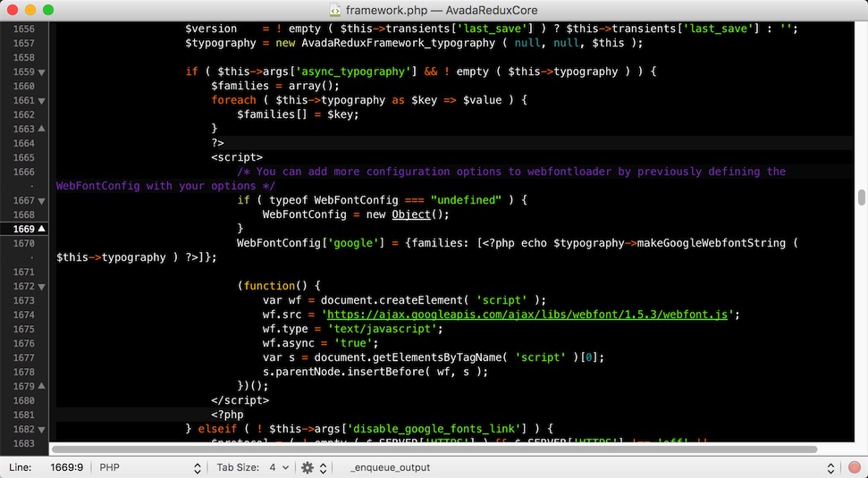Viewport: 868px width, 478px height.
Task: Open the PHP language selector dropdown
Action: pos(149,467)
